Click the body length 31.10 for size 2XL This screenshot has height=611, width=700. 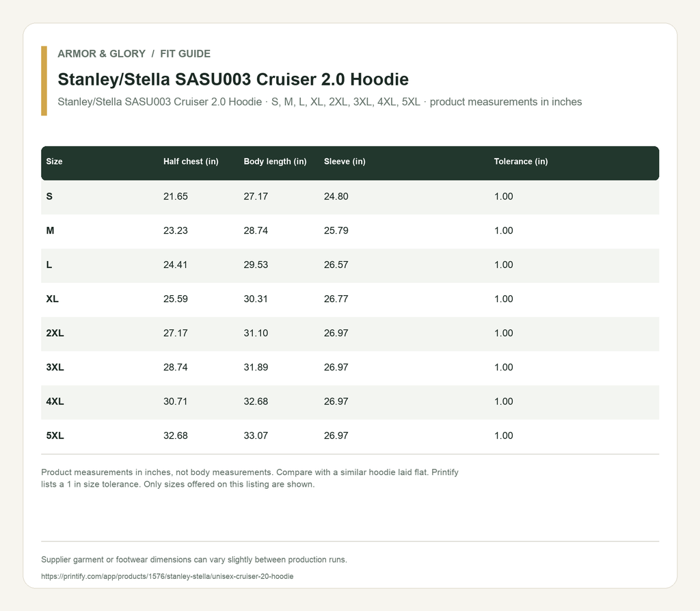tap(256, 334)
